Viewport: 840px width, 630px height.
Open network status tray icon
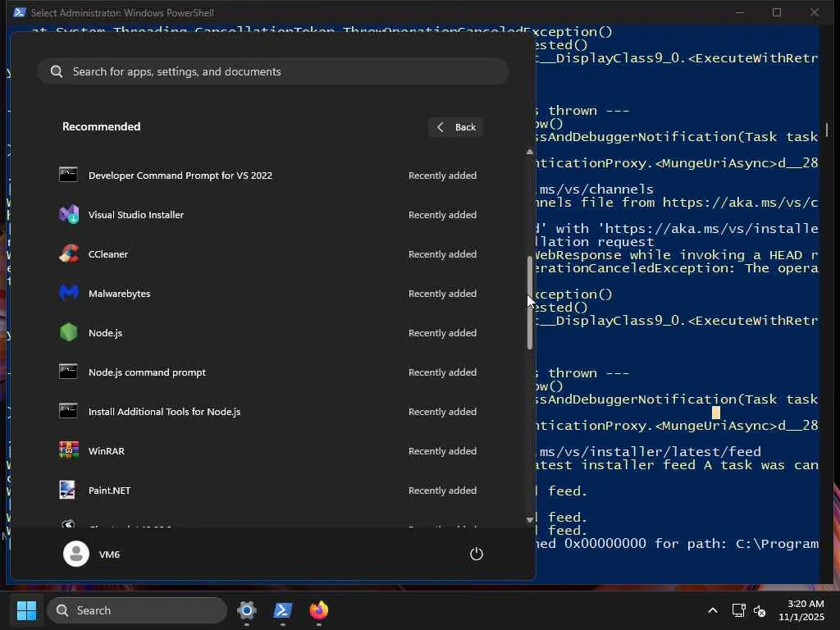pyautogui.click(x=738, y=610)
